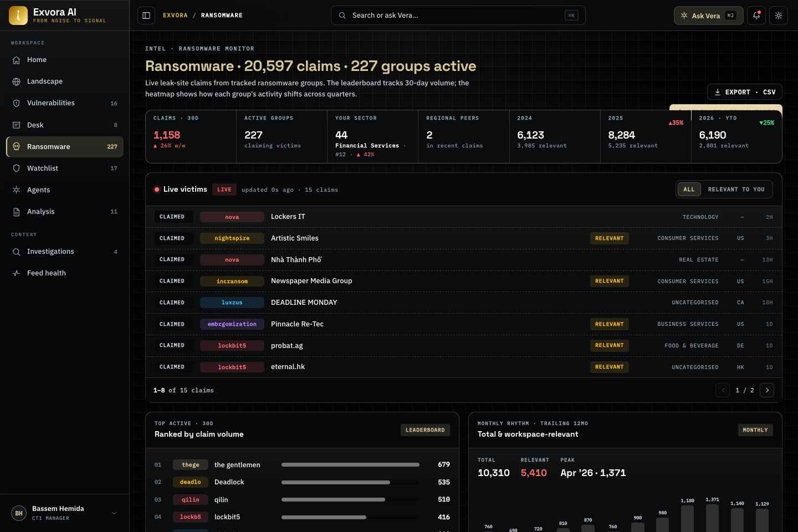This screenshot has width=798, height=532.
Task: Open Vulnerabilities in the sidebar
Action: 65,103
